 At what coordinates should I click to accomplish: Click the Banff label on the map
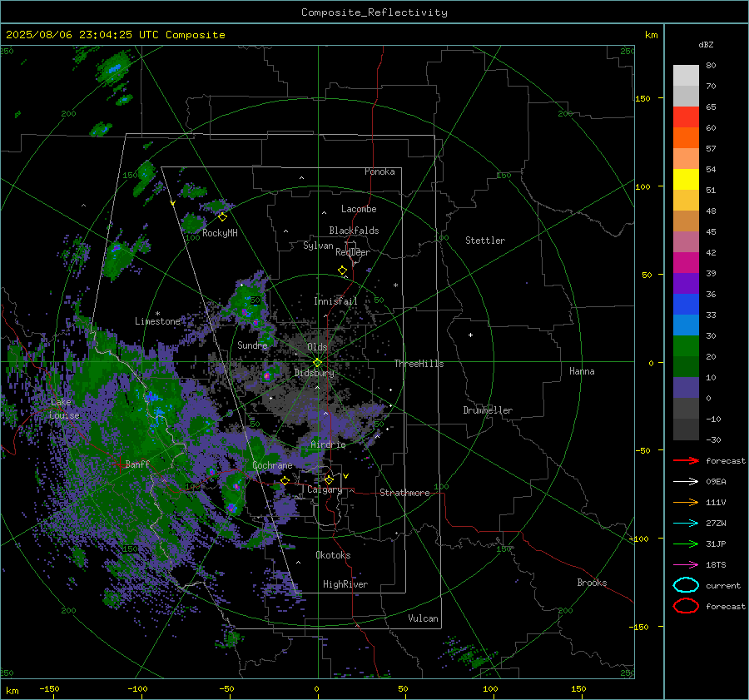point(137,464)
